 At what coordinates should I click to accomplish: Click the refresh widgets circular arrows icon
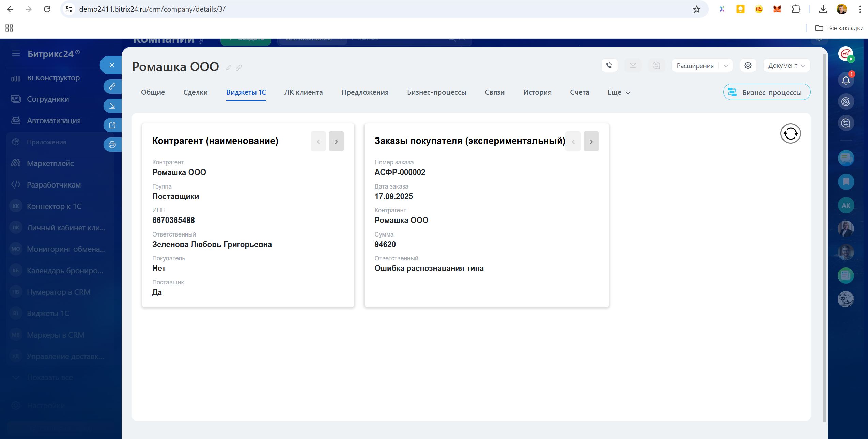click(x=790, y=133)
